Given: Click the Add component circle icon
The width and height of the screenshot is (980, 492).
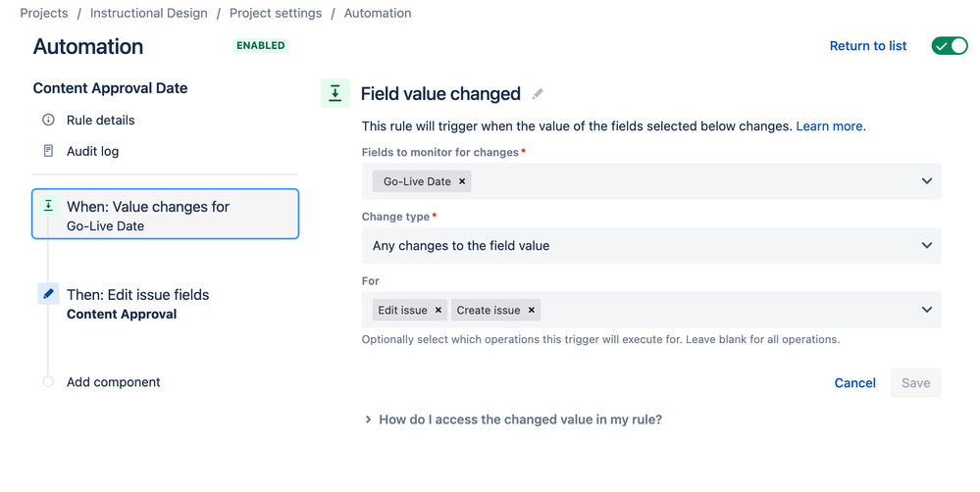Looking at the screenshot, I should 48,382.
